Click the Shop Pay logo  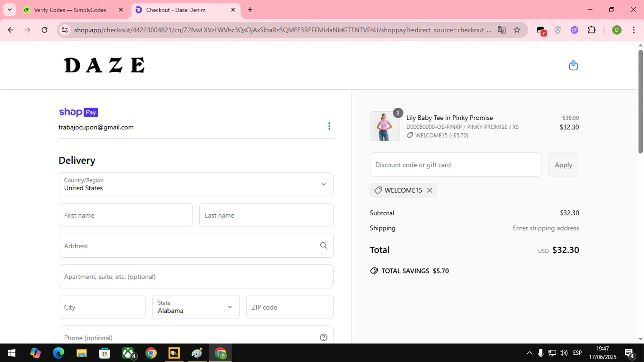point(79,112)
